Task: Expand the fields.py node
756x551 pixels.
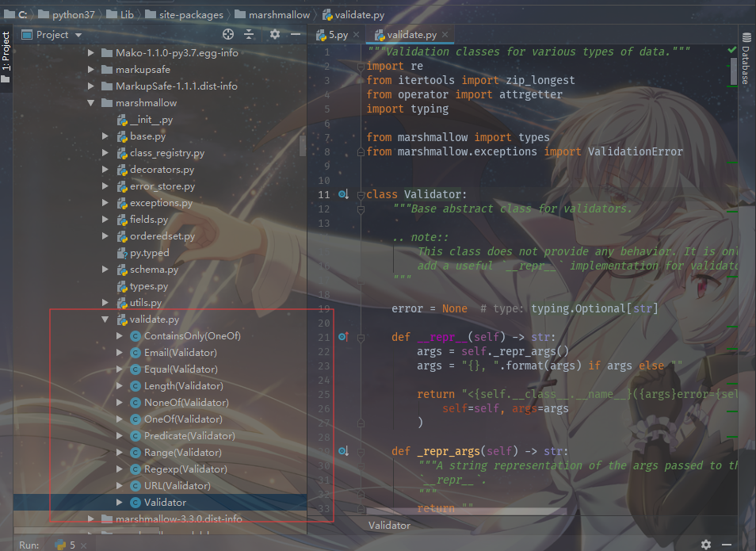Action: click(x=105, y=220)
